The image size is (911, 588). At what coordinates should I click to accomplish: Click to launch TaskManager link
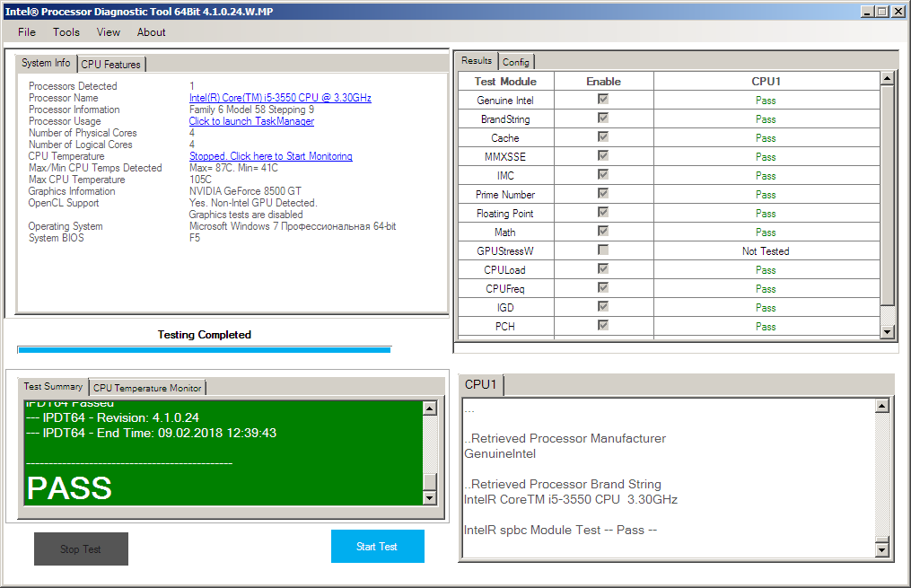click(x=251, y=121)
